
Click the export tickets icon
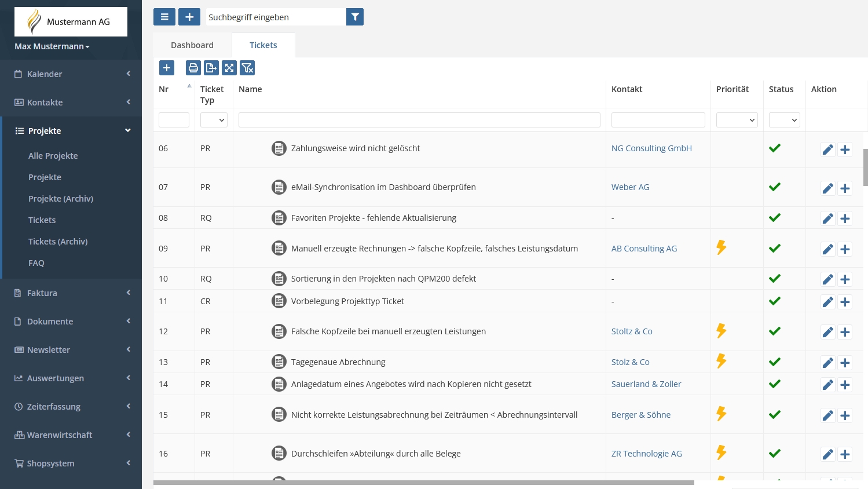pyautogui.click(x=211, y=68)
